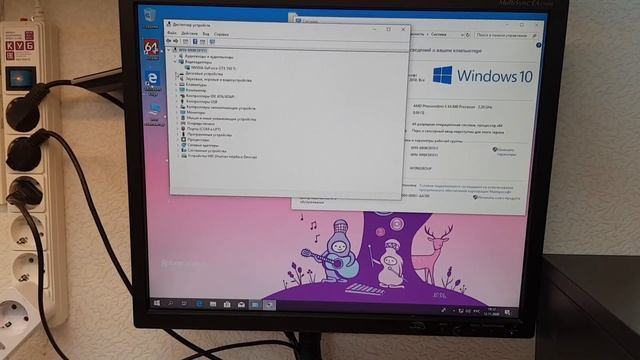640x360 pixels.
Task: Click the Устройства HID category icon
Action: click(x=184, y=156)
